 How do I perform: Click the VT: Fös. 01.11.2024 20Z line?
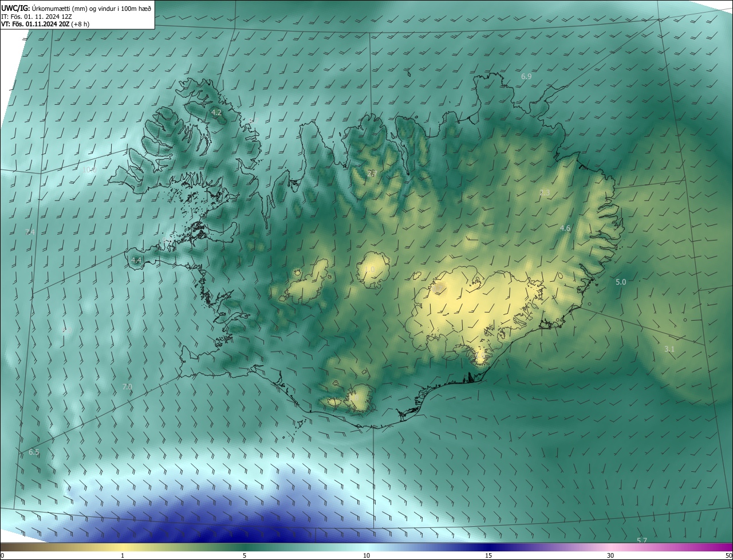(x=45, y=25)
